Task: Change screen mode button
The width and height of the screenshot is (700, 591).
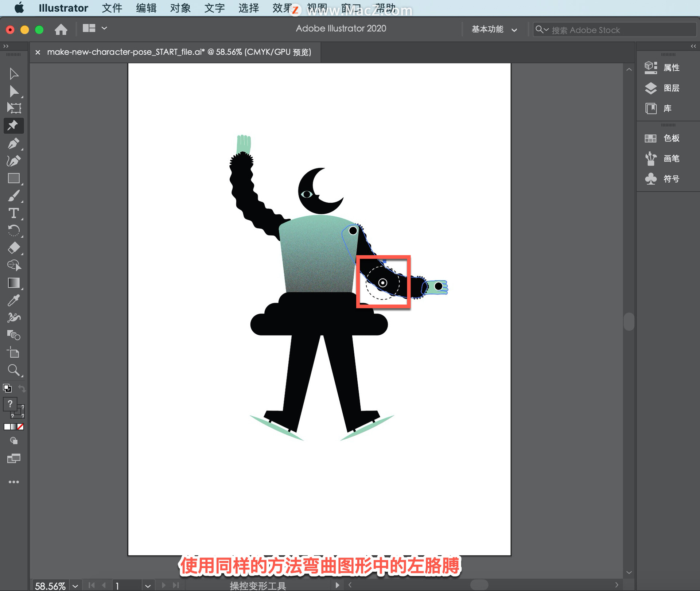Action: pos(14,459)
